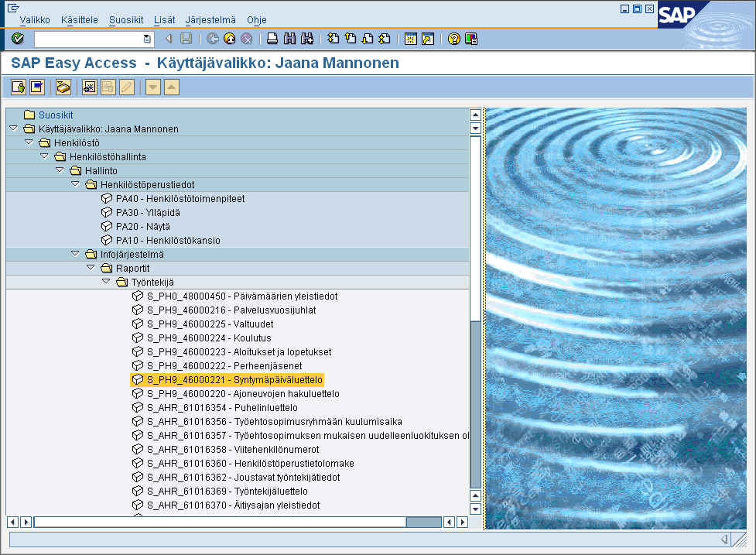The image size is (756, 555).
Task: Select the Puhelinluettelo report
Action: point(222,408)
